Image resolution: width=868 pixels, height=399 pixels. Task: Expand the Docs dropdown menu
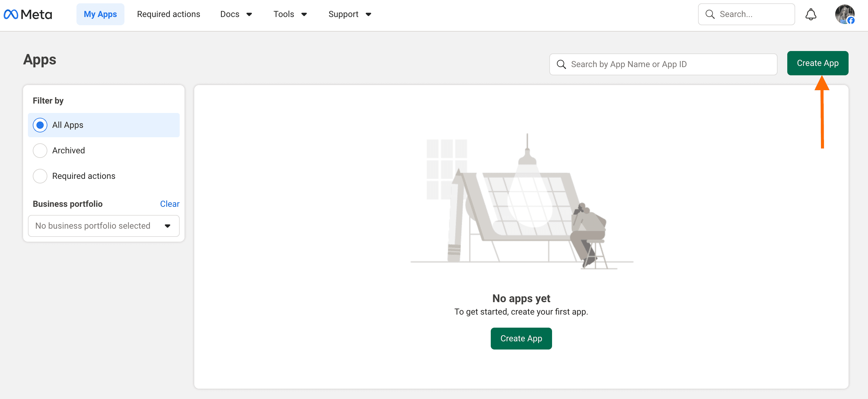236,14
